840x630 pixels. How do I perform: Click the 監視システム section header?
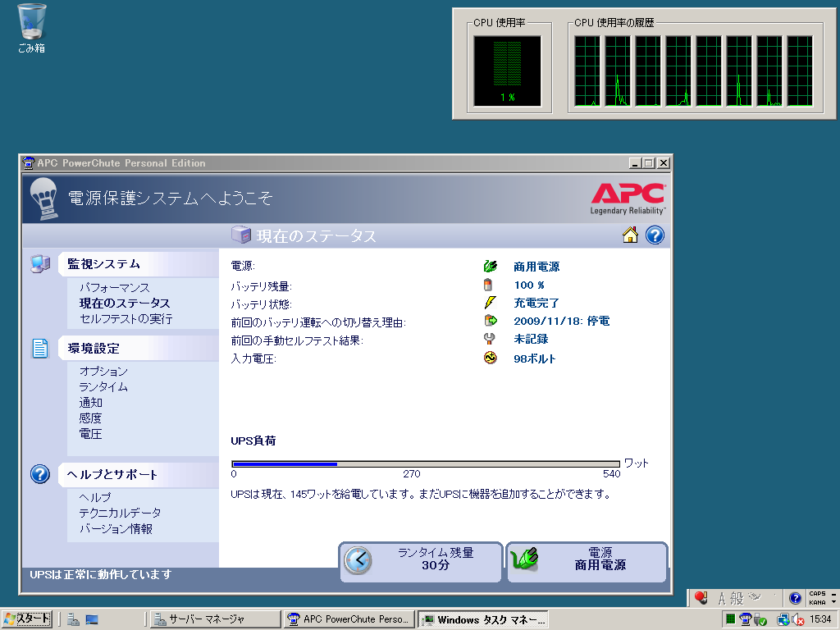138,263
